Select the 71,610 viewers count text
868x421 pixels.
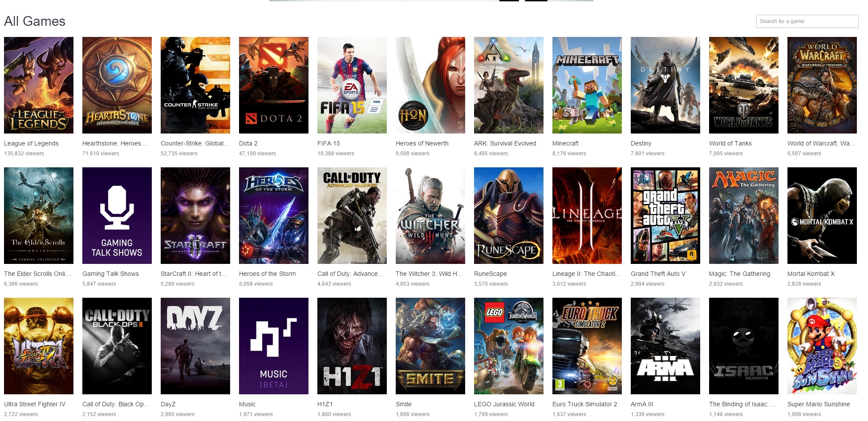click(x=101, y=154)
